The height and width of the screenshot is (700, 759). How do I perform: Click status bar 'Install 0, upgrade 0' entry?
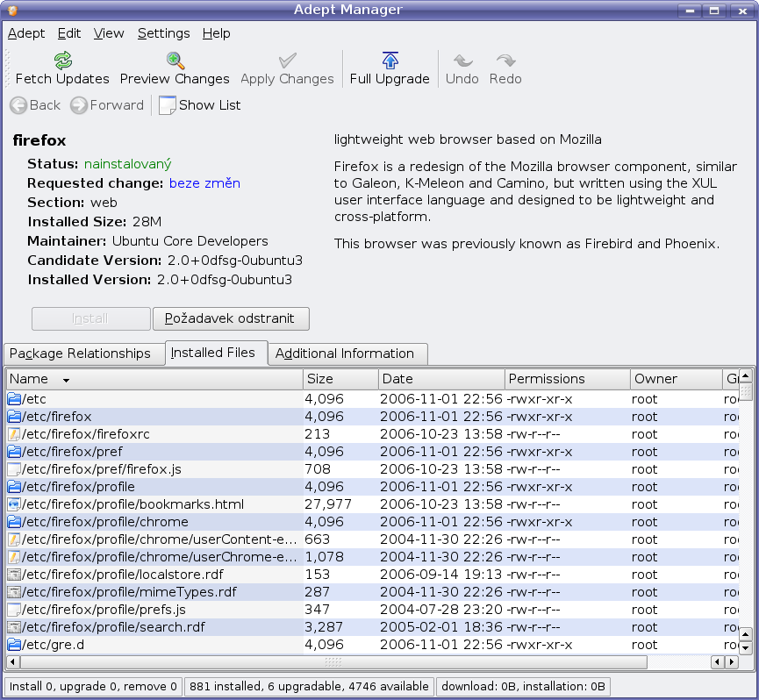coord(93,687)
